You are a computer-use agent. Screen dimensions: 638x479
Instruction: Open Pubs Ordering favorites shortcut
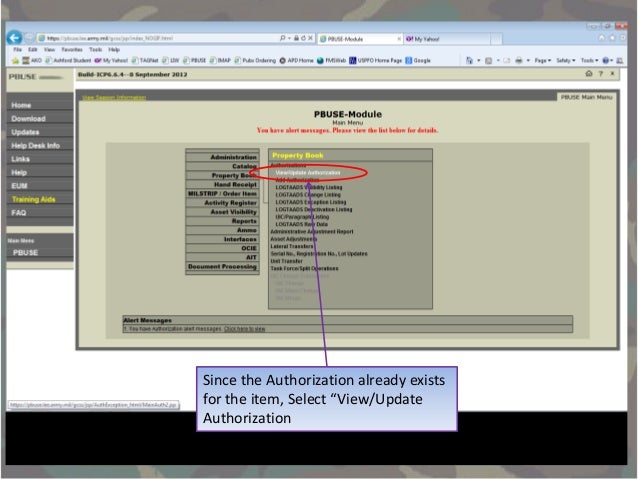click(255, 61)
